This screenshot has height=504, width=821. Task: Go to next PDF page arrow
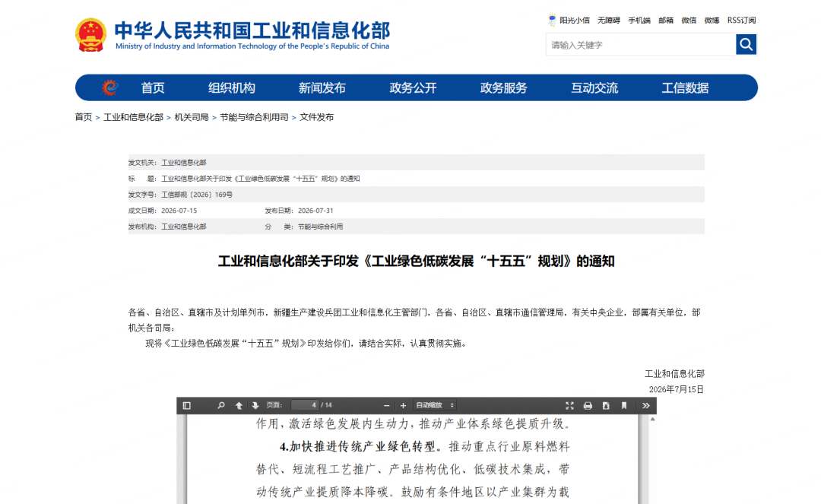[x=255, y=406]
